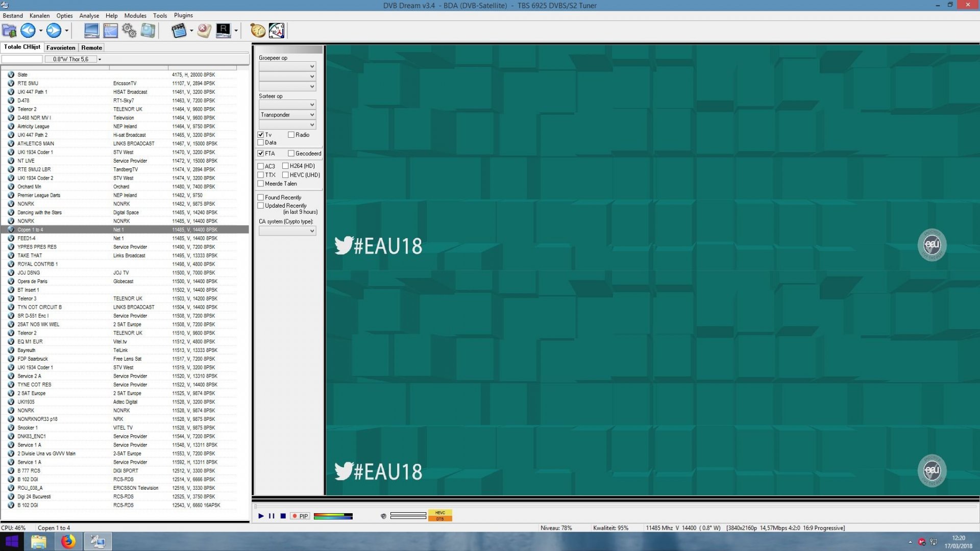The image size is (980, 551).
Task: Mute audio with the speaker icon
Action: coord(383,516)
